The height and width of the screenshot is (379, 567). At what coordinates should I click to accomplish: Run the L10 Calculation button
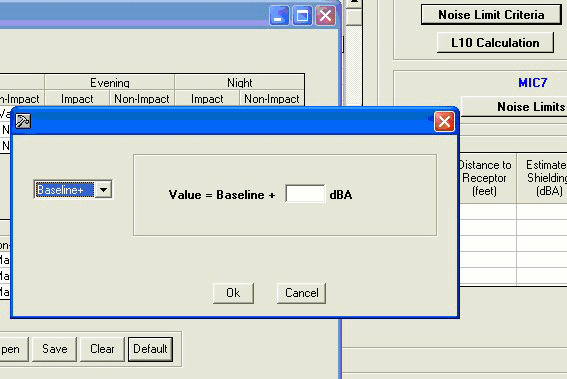point(495,43)
